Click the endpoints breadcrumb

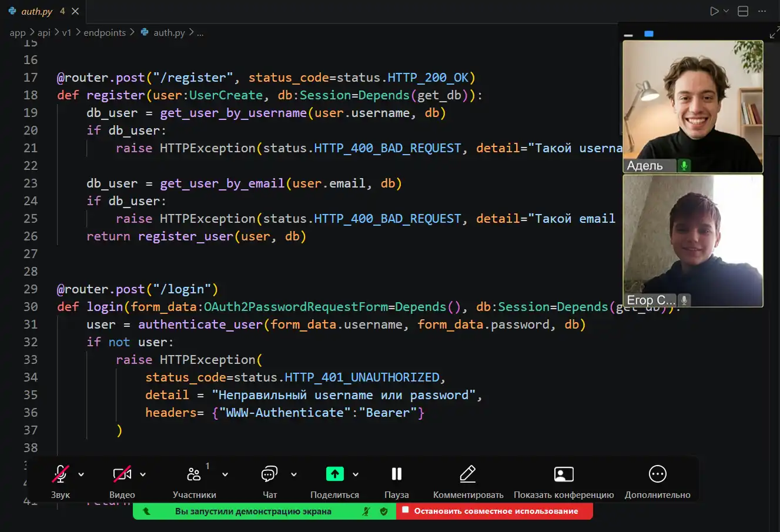(105, 33)
